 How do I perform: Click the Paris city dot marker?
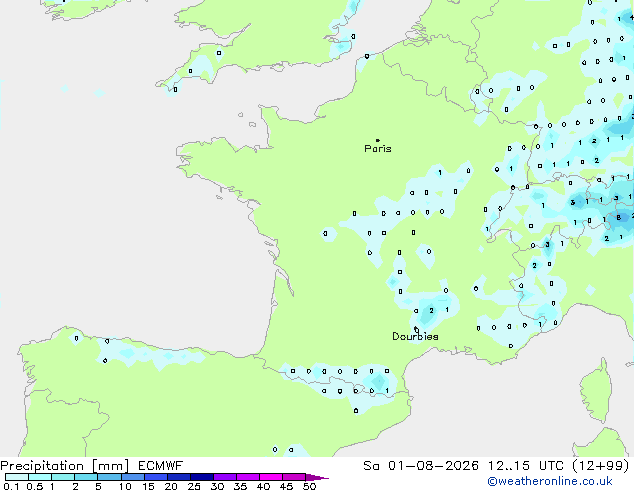click(x=378, y=140)
